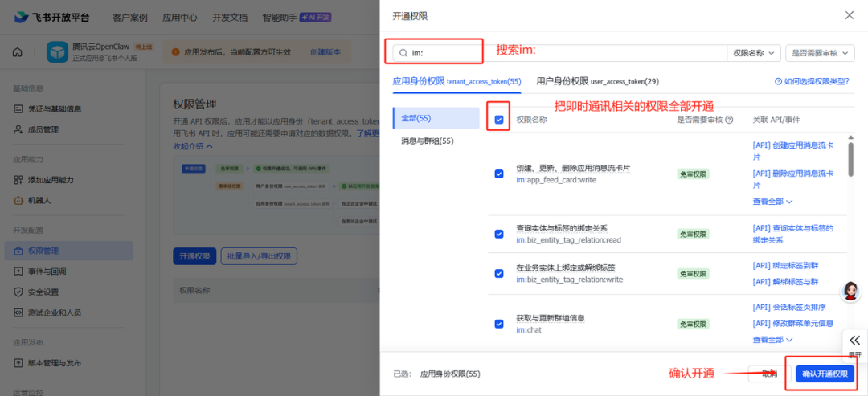Click the Tencent Cloud OpenClaw app icon
Image resolution: width=868 pixels, height=396 pixels.
click(x=56, y=52)
